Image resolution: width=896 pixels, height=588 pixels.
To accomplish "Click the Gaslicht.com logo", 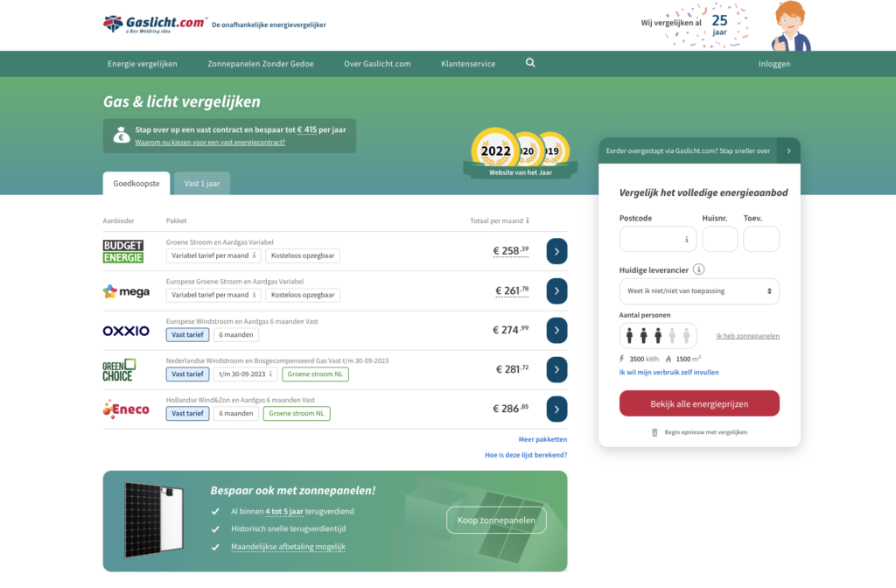I will pos(154,24).
